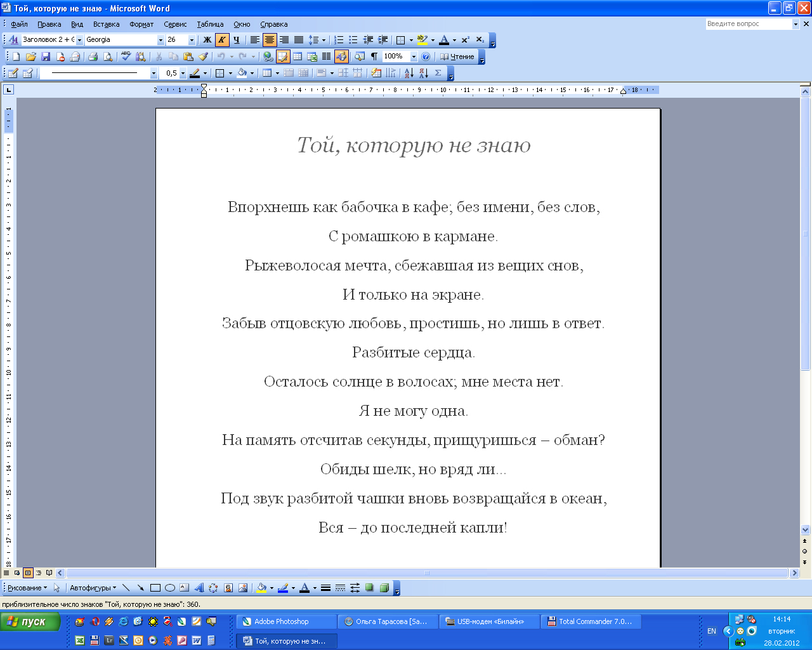The image size is (812, 650).
Task: Open the 0,5 line weight dropdown
Action: pyautogui.click(x=183, y=73)
